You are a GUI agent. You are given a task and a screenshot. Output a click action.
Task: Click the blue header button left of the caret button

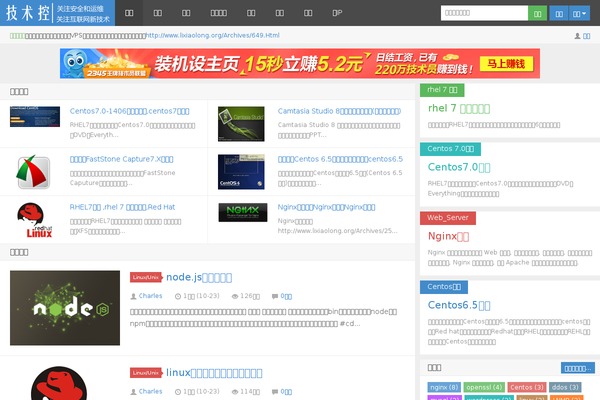pyautogui.click(x=559, y=13)
